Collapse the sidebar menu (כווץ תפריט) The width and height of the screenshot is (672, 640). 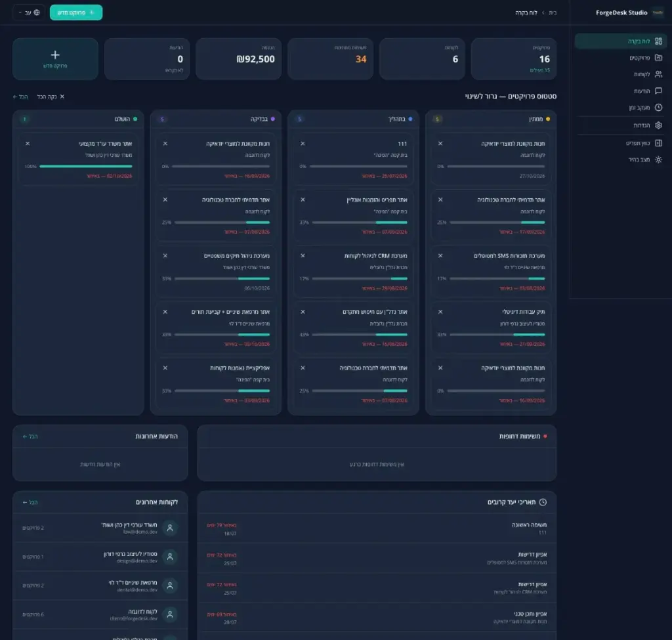(x=658, y=143)
